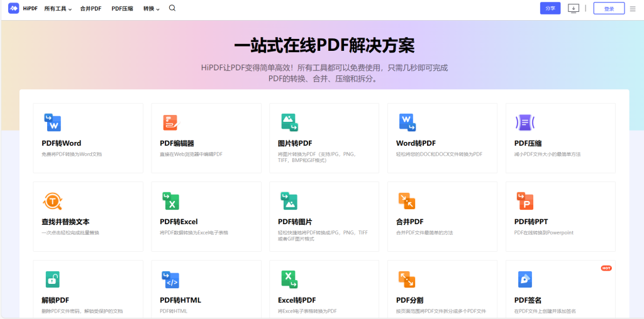The height and width of the screenshot is (319, 644).
Task: Click description 一次点击轻松完成批量替换
Action: tap(70, 233)
